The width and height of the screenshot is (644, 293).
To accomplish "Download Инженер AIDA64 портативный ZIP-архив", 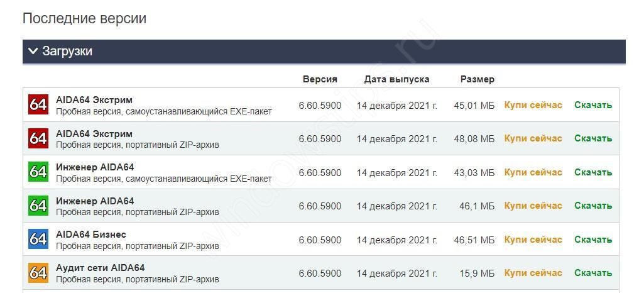I will coord(592,206).
